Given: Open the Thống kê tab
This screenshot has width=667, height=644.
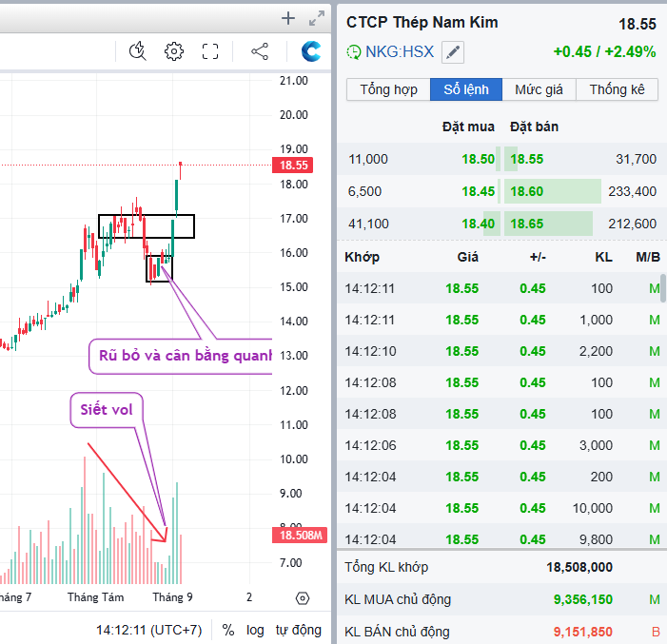Looking at the screenshot, I should [617, 89].
